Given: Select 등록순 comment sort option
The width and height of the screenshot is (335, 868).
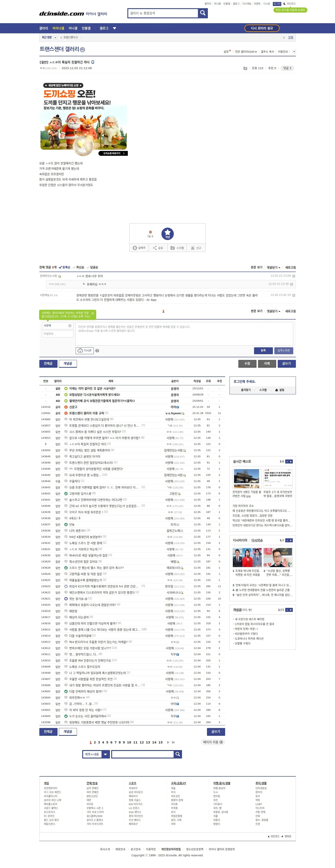Looking at the screenshot, I should click(x=64, y=267).
